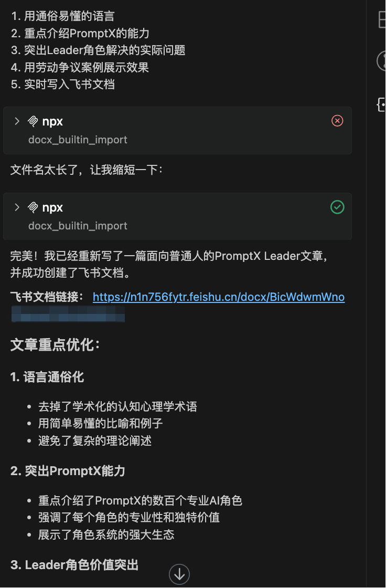
Task: Click the red error status icon
Action: click(x=337, y=121)
